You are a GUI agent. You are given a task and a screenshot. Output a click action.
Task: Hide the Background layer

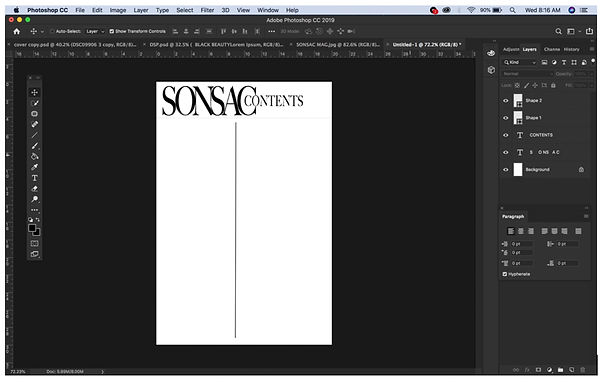(505, 170)
